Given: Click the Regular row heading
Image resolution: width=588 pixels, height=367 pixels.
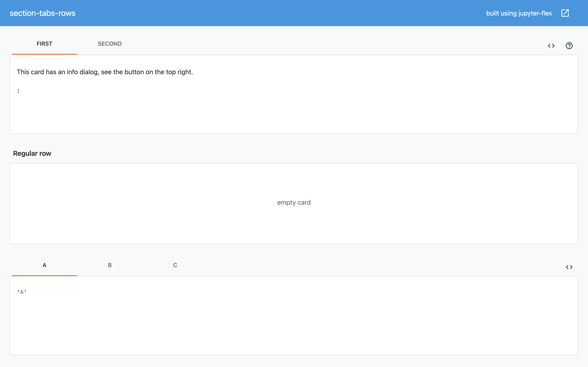Looking at the screenshot, I should coord(32,153).
